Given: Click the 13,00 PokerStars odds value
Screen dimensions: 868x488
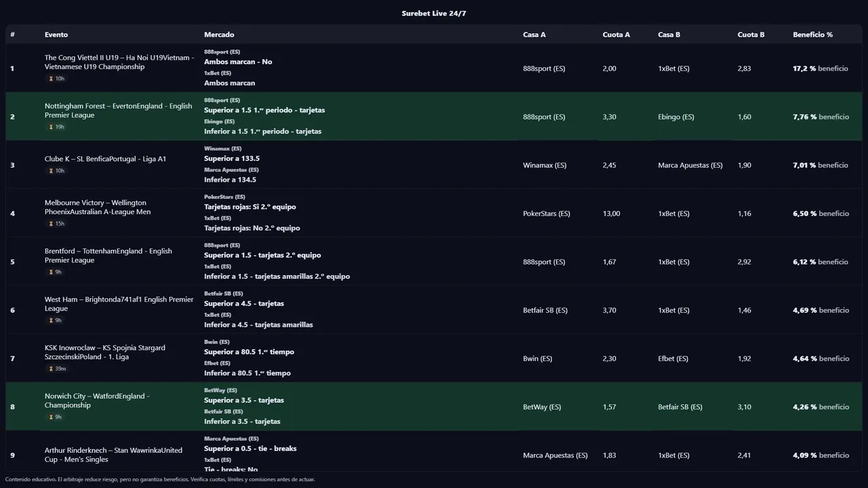Looking at the screenshot, I should 611,213.
